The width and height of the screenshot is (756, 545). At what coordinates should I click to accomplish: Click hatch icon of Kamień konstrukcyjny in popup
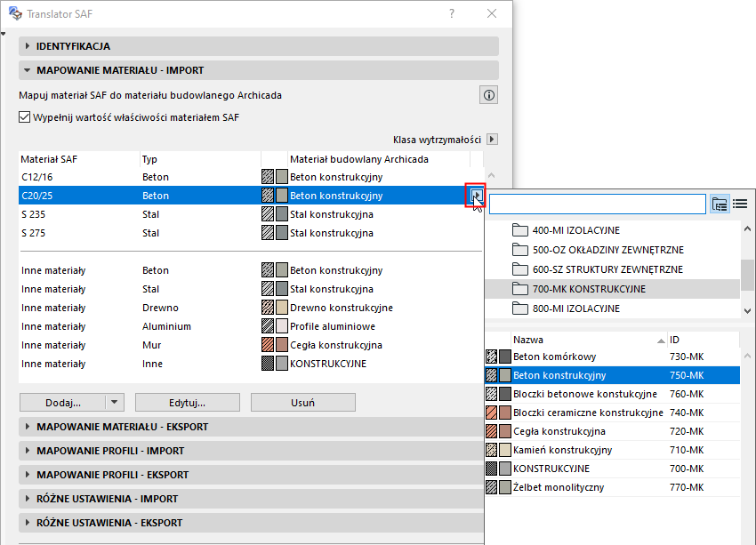(491, 450)
